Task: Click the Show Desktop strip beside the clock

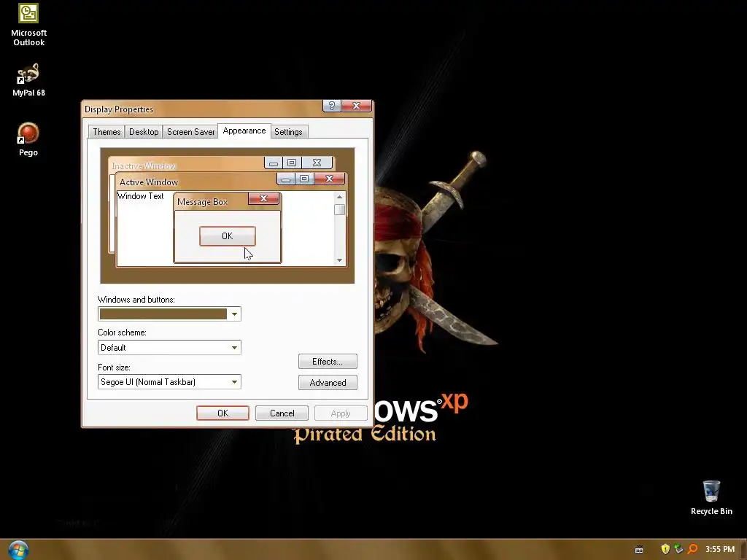Action: pyautogui.click(x=743, y=550)
